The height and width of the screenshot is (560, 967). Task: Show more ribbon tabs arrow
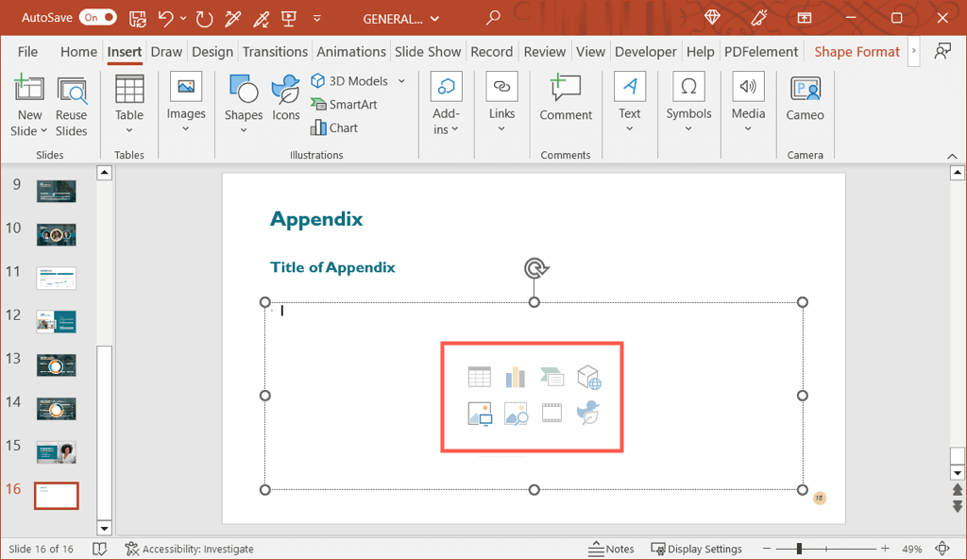[x=914, y=51]
